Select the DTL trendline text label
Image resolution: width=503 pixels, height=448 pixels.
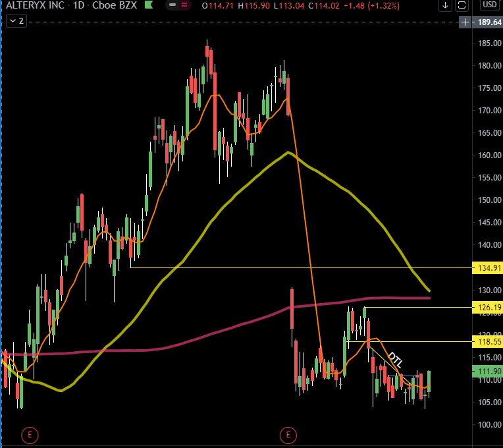[x=395, y=360]
